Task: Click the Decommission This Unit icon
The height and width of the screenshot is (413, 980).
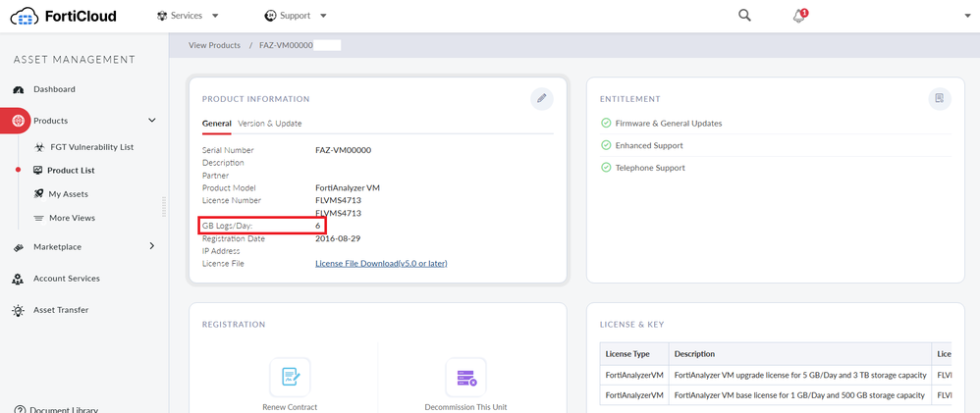Action: [465, 377]
